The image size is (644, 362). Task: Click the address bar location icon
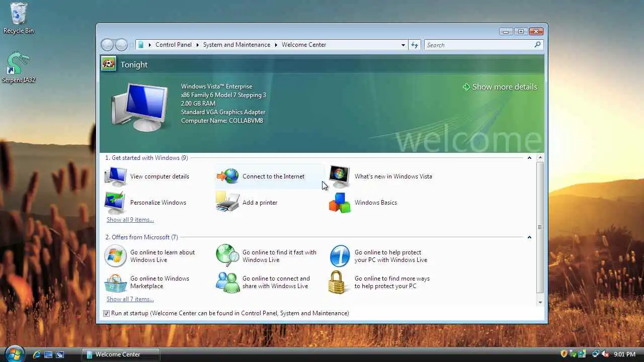coord(141,45)
